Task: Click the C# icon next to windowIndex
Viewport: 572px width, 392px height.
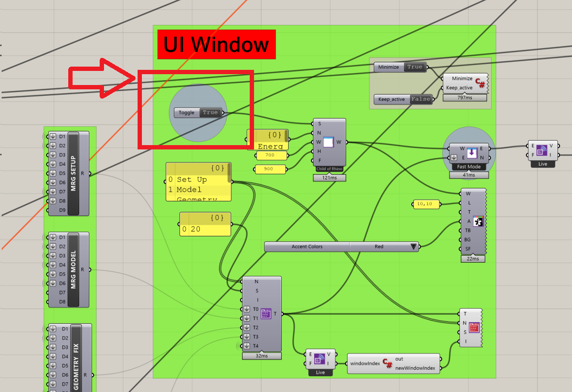Action: click(387, 363)
